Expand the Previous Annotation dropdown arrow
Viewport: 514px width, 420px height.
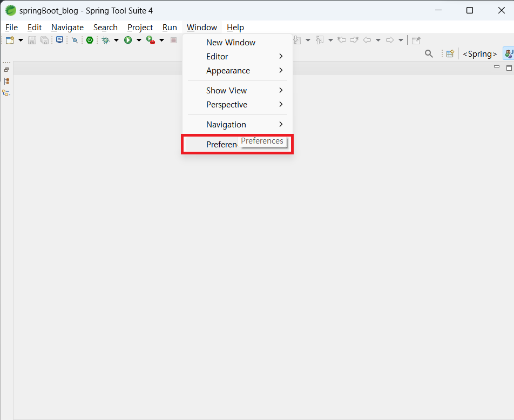point(330,40)
